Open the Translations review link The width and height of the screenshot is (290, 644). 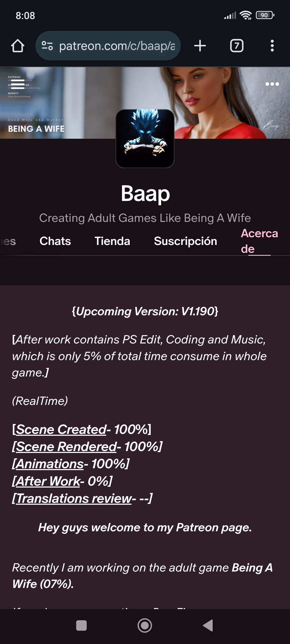click(x=74, y=499)
